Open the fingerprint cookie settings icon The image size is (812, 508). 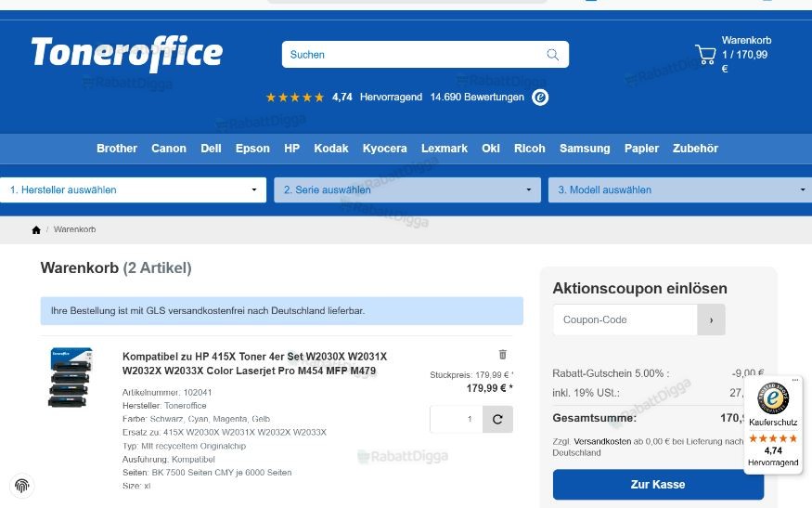coord(21,485)
